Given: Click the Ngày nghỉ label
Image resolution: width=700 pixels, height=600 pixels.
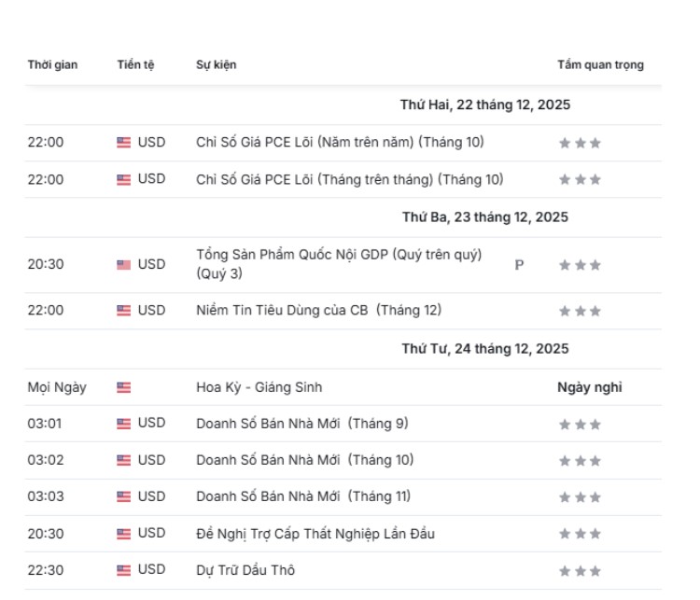Looking at the screenshot, I should pos(589,387).
